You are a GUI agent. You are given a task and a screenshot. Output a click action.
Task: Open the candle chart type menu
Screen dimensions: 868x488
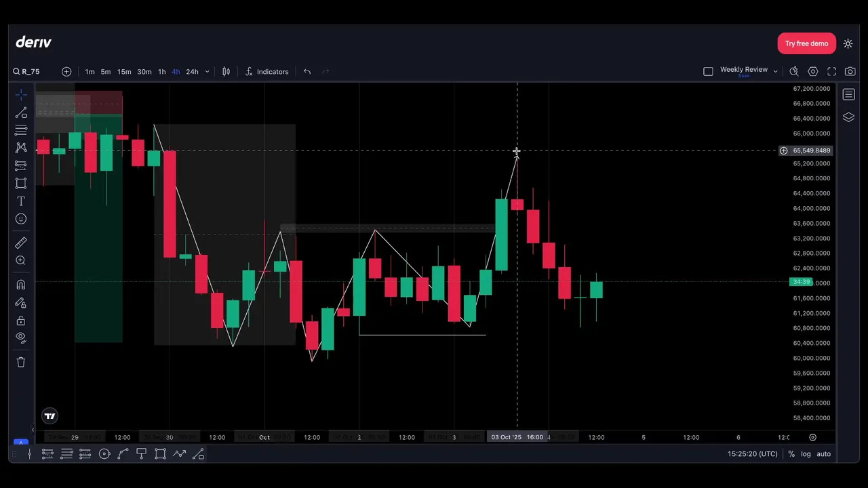(226, 72)
